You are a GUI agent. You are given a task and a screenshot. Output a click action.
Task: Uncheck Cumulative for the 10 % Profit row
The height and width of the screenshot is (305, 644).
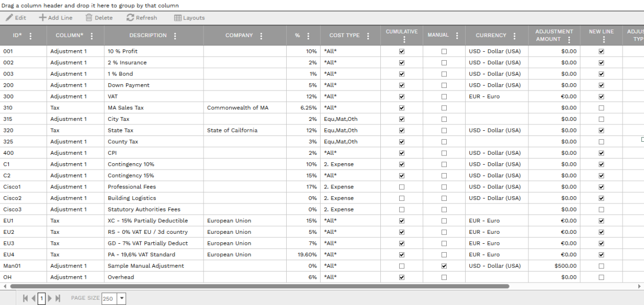coord(402,51)
